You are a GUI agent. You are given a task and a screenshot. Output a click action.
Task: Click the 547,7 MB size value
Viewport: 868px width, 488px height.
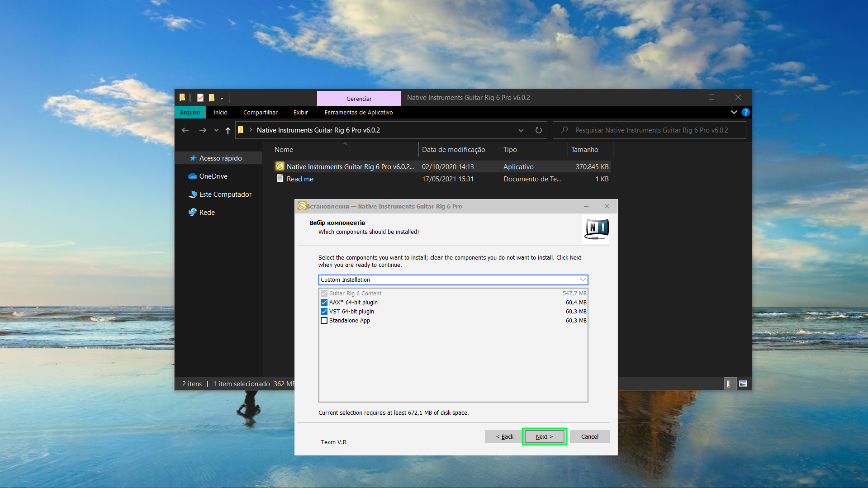tap(574, 294)
